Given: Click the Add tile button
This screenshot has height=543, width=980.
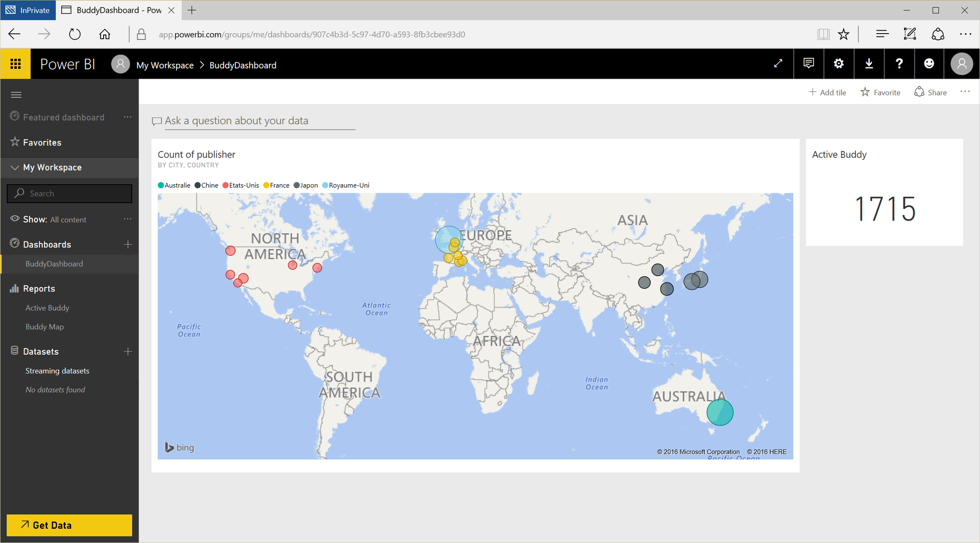Looking at the screenshot, I should (827, 92).
